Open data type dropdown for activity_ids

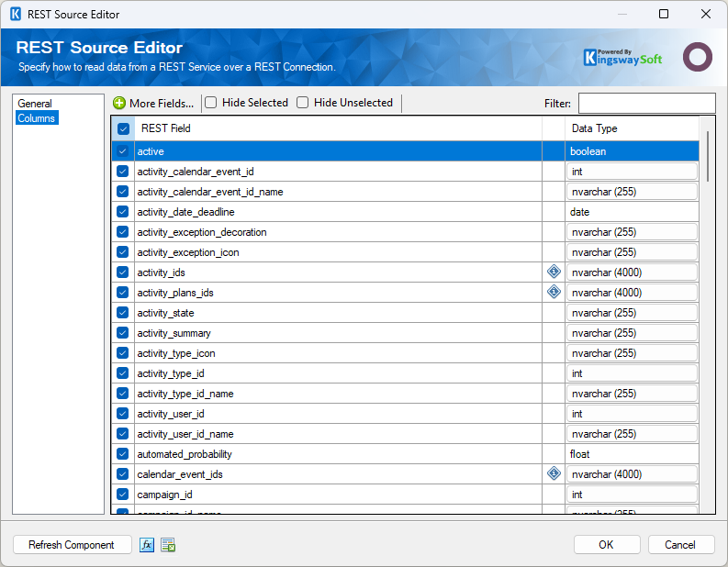pos(632,272)
